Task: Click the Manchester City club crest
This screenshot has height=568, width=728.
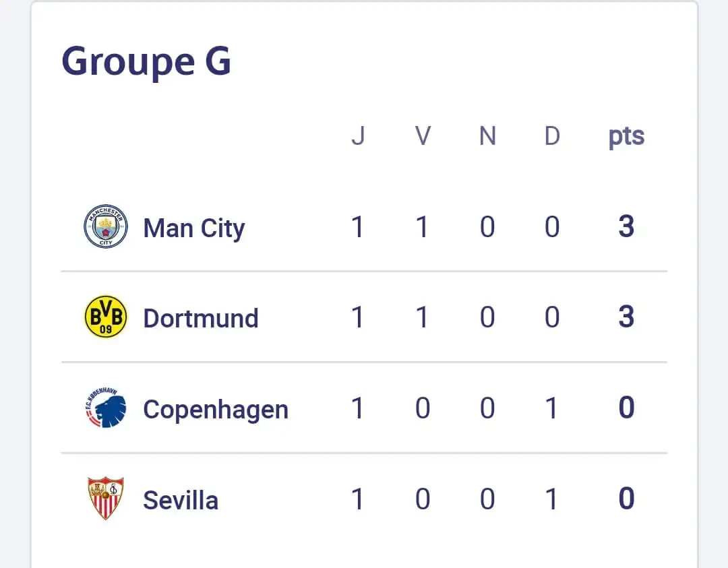Action: click(105, 227)
